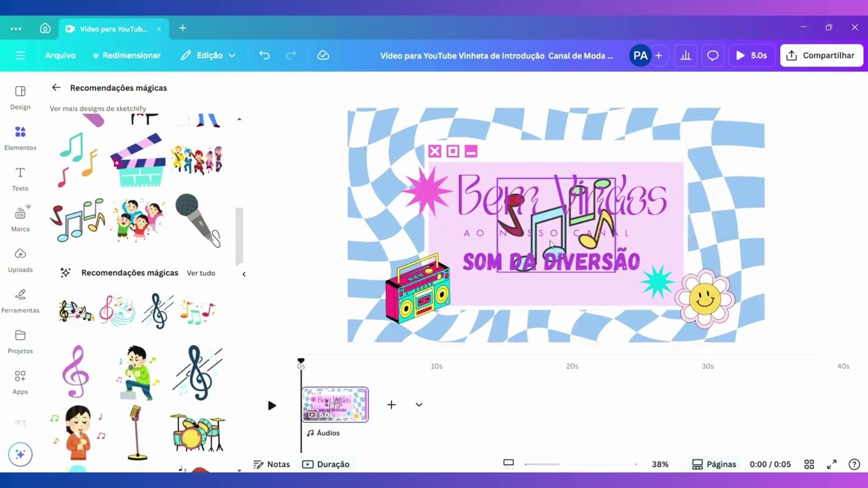The width and height of the screenshot is (868, 488).
Task: Toggle the Notas panel
Action: (271, 464)
